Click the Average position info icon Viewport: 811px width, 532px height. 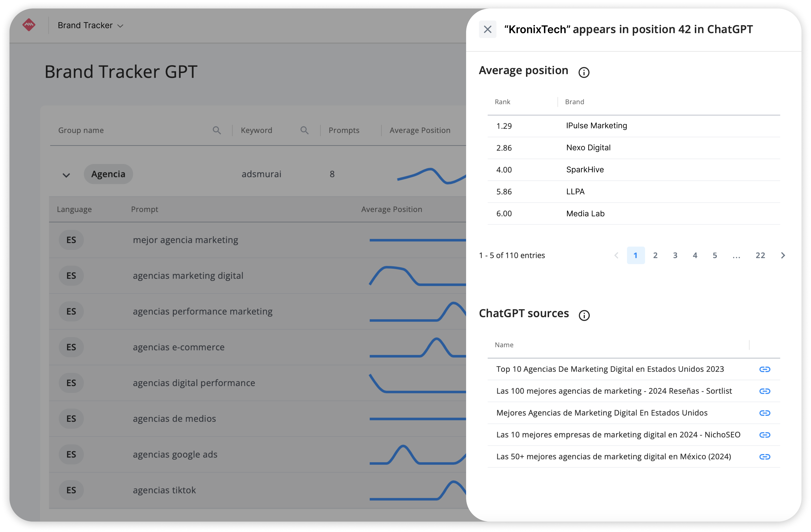584,72
